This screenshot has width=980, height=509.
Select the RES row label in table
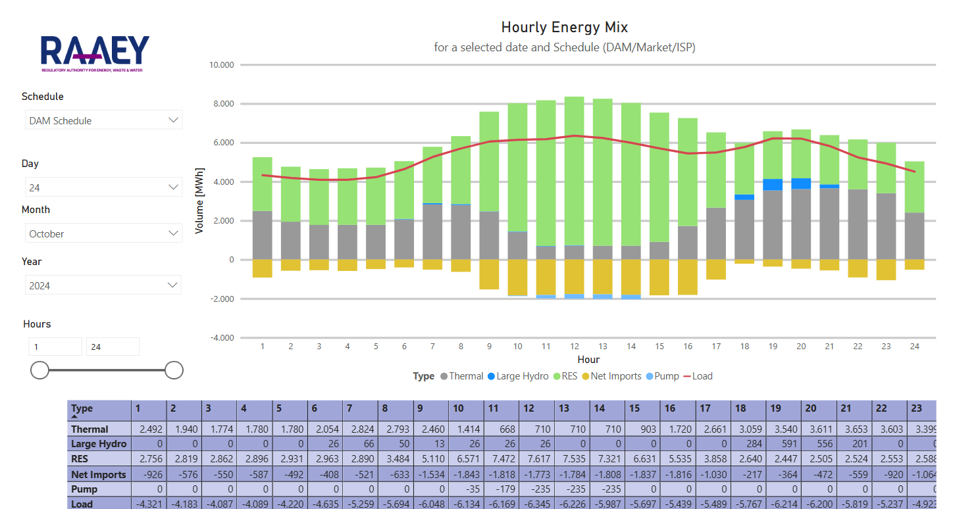pyautogui.click(x=99, y=459)
